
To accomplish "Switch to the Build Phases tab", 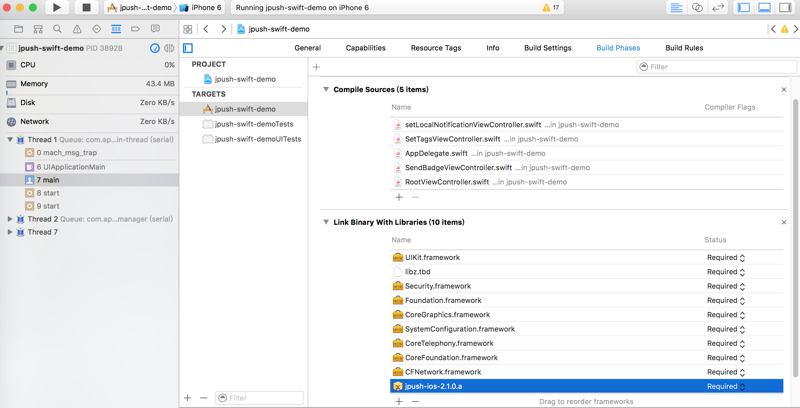I will point(618,48).
